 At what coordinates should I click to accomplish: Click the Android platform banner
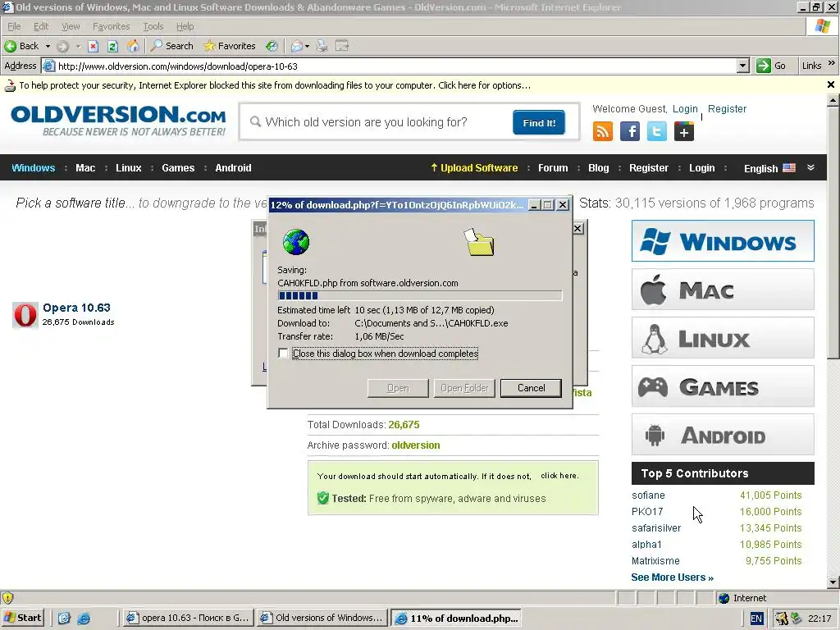coord(723,435)
